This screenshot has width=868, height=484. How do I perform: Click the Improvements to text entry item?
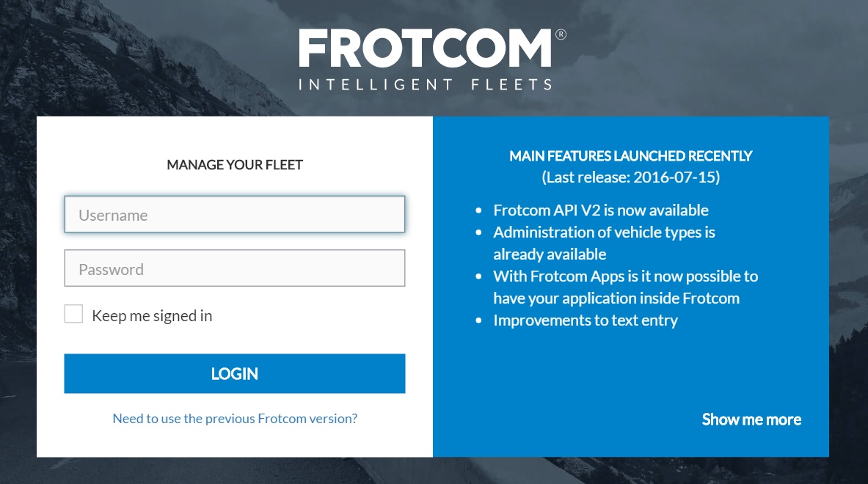tap(586, 320)
